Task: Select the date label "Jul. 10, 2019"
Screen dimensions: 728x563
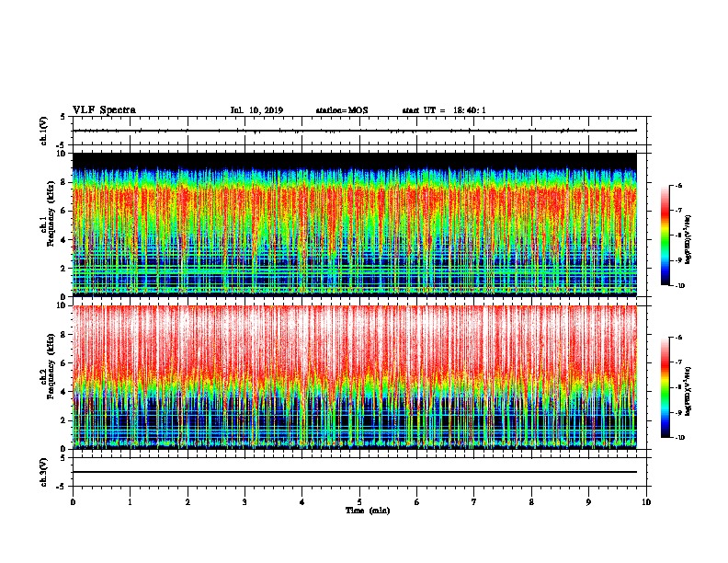Action: click(x=256, y=110)
